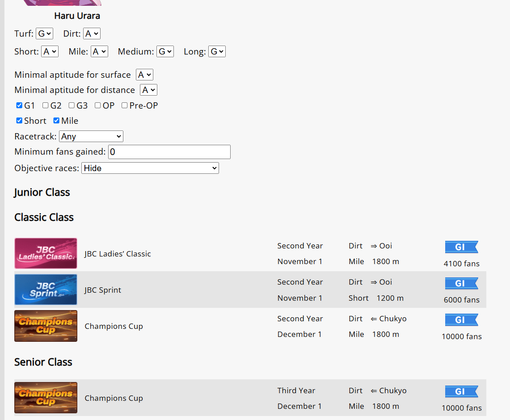Screen dimensions: 510x420
Task: Click GI badge on Third Year Champions Cup
Action: pos(461,391)
